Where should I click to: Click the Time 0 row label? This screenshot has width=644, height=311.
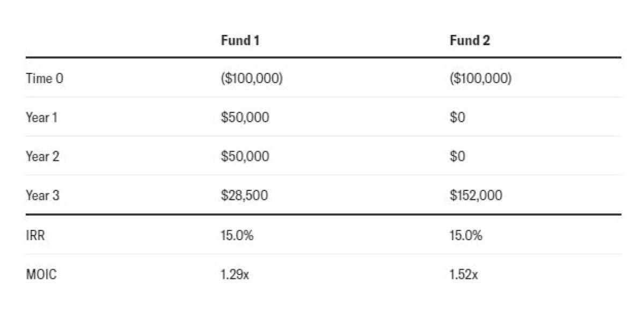click(x=45, y=79)
